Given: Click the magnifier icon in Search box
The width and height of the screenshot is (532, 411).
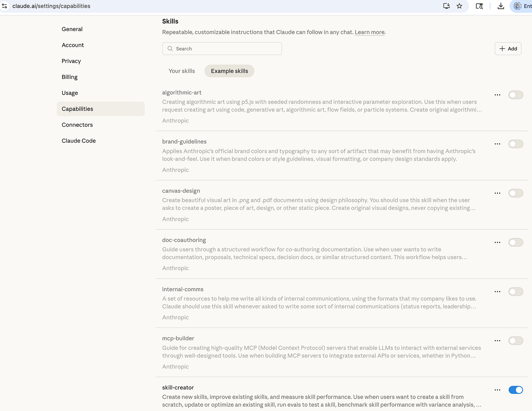Looking at the screenshot, I should 170,49.
